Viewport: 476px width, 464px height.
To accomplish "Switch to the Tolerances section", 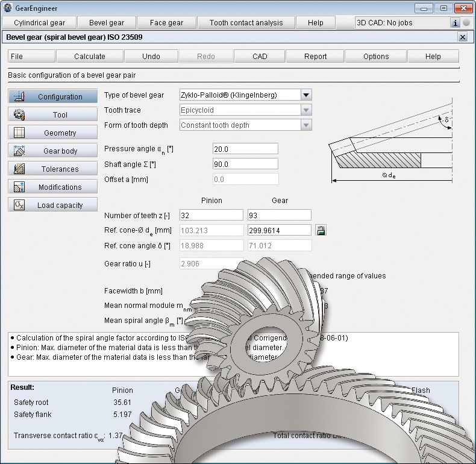I will tap(53, 169).
